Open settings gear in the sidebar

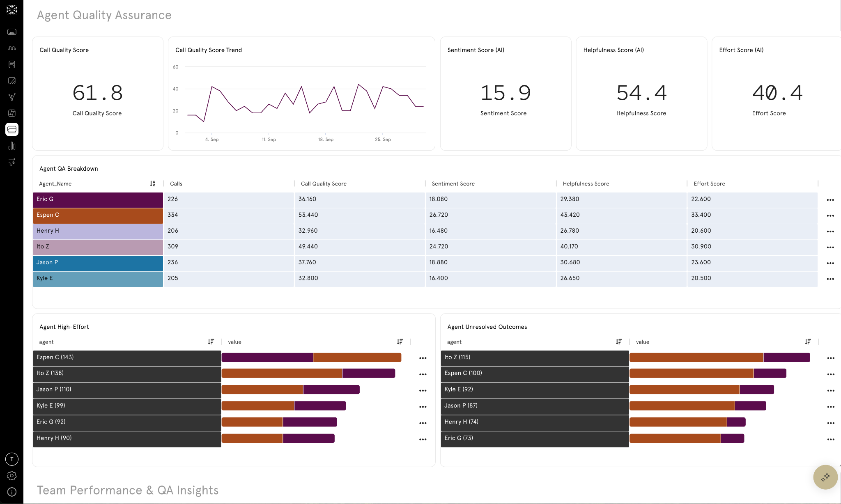(x=12, y=476)
